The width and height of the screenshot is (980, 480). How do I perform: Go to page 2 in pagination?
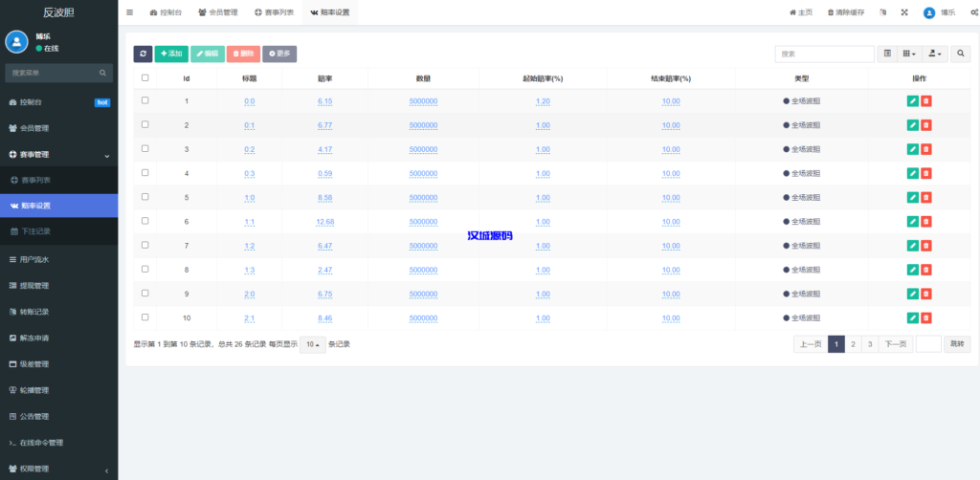pyautogui.click(x=853, y=344)
